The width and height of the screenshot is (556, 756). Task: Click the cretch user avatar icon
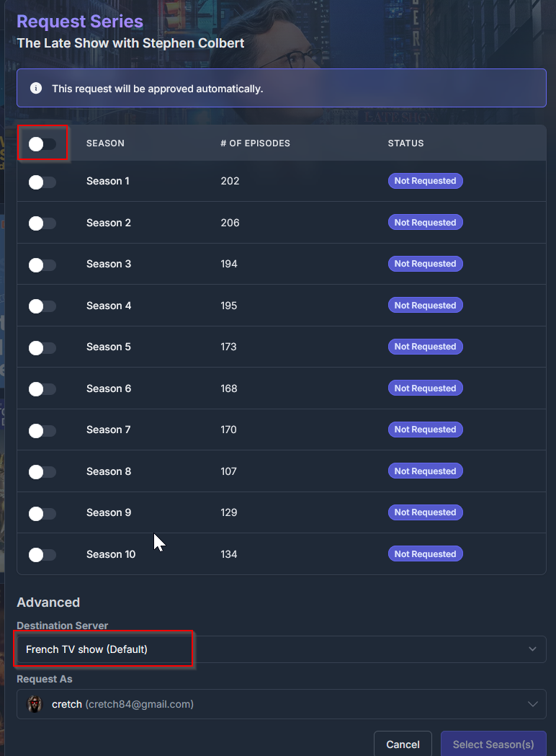pos(35,704)
